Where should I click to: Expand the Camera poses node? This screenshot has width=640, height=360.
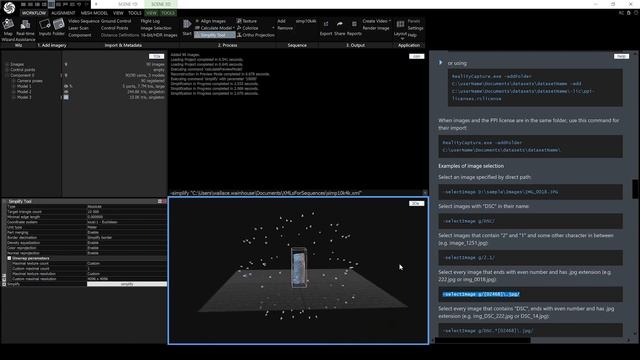pos(13,81)
